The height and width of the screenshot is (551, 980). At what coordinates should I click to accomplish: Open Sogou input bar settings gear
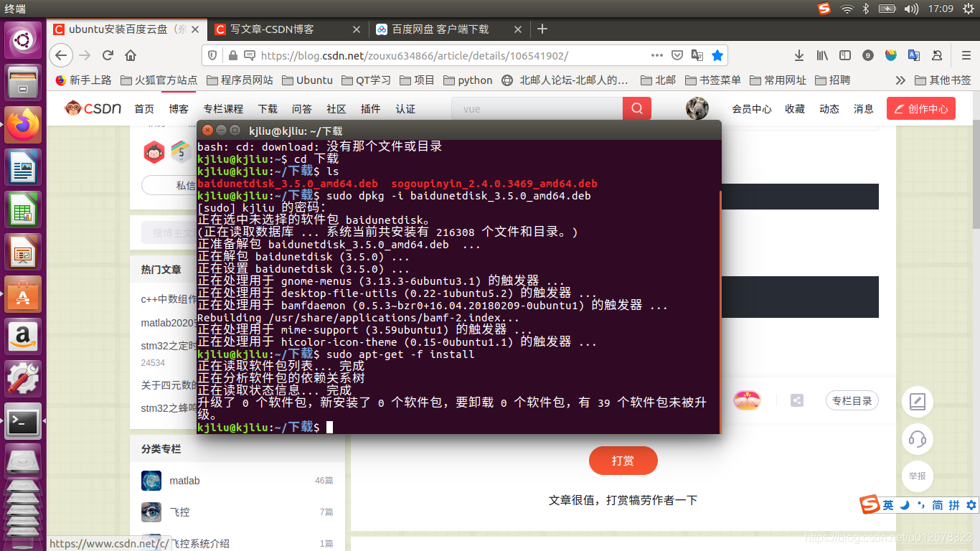click(971, 505)
